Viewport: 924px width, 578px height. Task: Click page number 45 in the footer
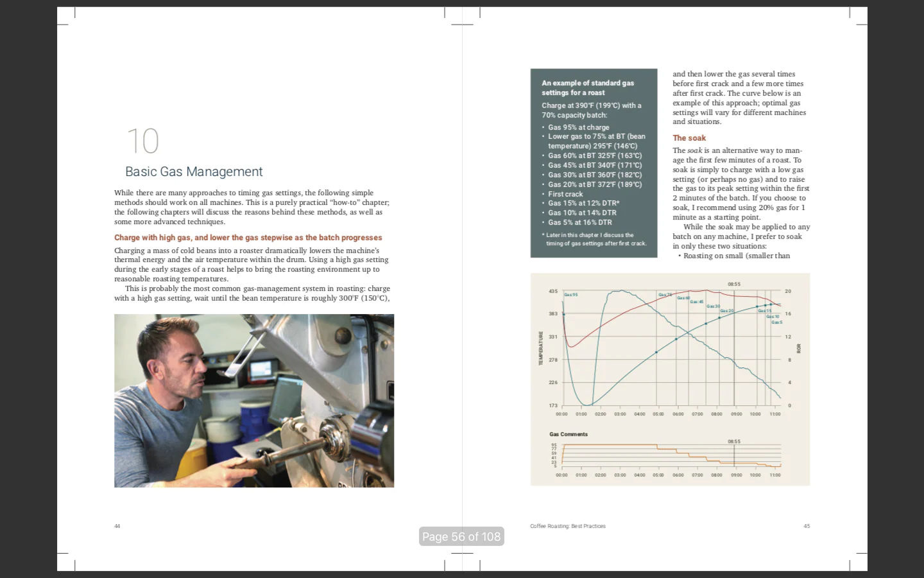(807, 526)
